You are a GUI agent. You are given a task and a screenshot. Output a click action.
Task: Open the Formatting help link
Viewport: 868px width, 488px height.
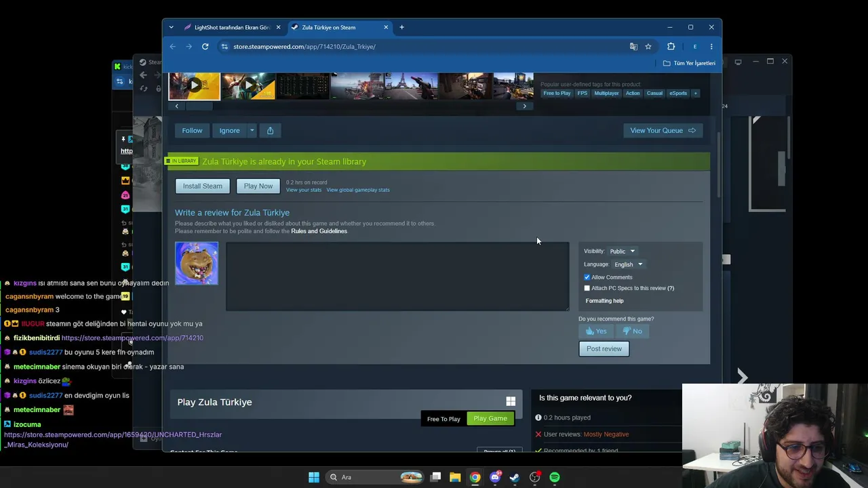[604, 301]
